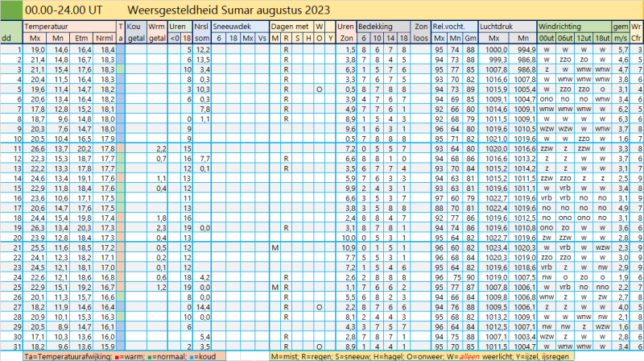Click the 'Wr Cfr' column header
Viewport: 644px width, 361px height.
(x=636, y=32)
